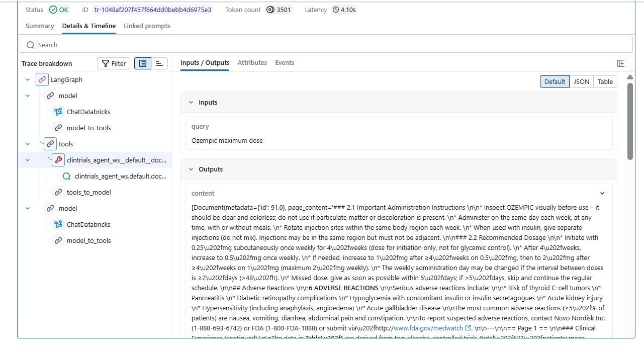Image resolution: width=644 pixels, height=348 pixels.
Task: Open the external link icon after medwatch
Action: click(x=469, y=328)
